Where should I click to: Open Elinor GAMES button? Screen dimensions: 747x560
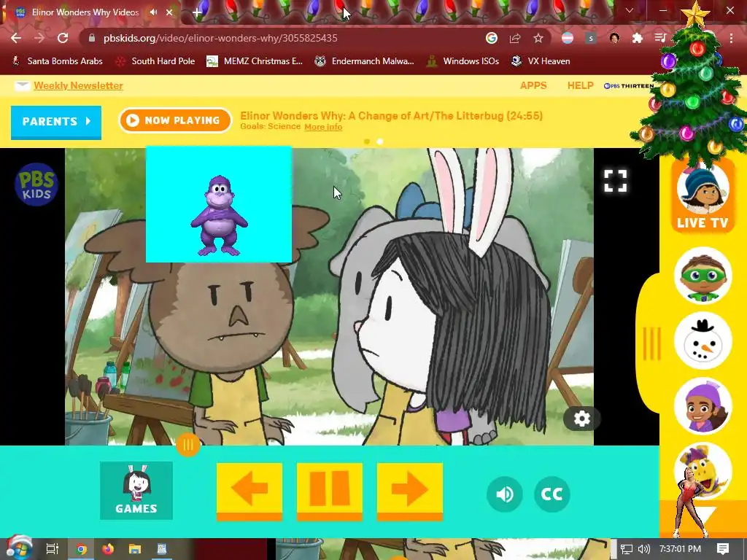(136, 491)
